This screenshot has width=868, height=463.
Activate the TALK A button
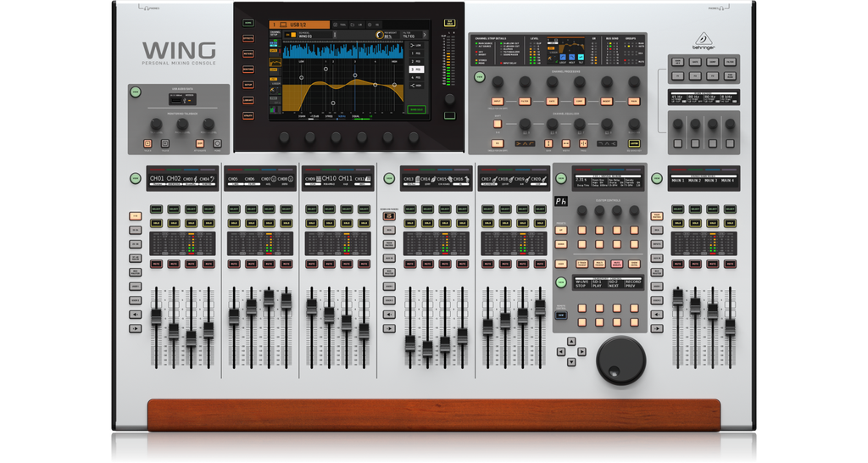click(147, 143)
